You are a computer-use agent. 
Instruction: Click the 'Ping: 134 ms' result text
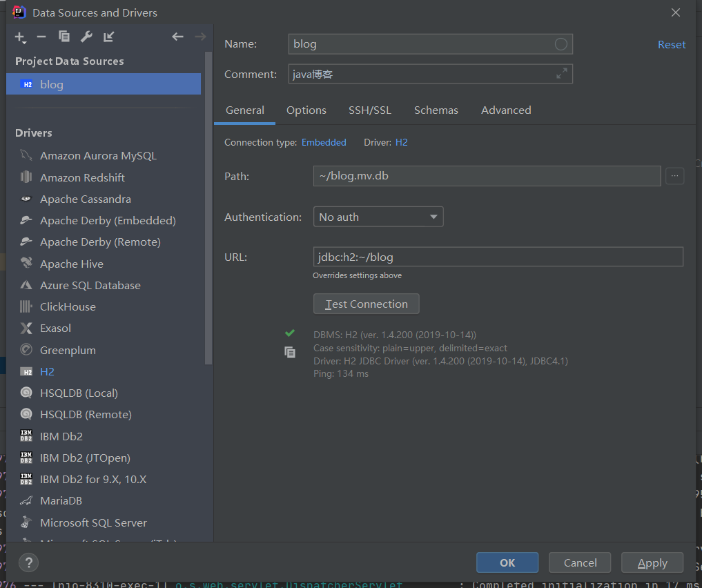coord(341,373)
